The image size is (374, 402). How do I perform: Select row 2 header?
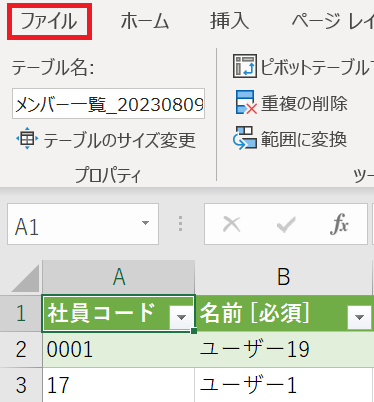click(x=21, y=349)
